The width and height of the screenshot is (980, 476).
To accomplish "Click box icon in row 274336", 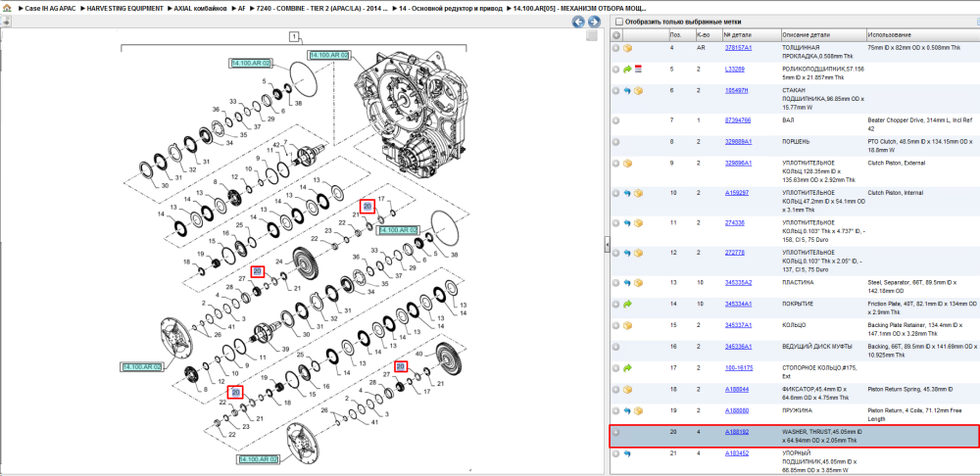I will pos(639,223).
